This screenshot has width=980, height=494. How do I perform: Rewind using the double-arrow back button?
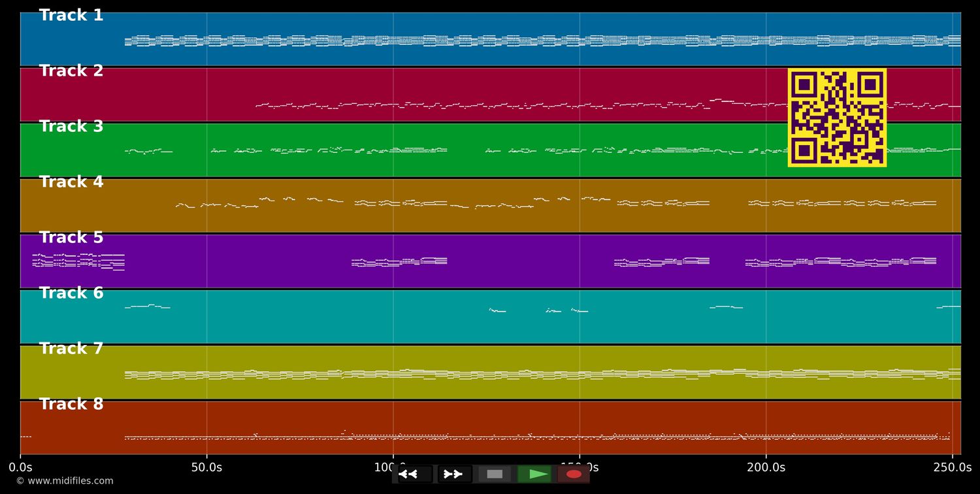click(410, 474)
